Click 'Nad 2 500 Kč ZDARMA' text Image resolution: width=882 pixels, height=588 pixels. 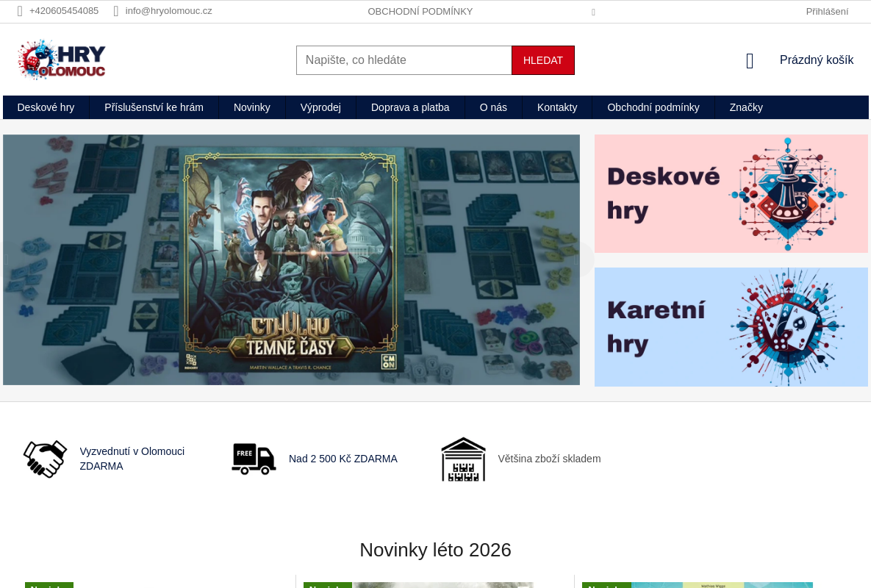point(343,459)
